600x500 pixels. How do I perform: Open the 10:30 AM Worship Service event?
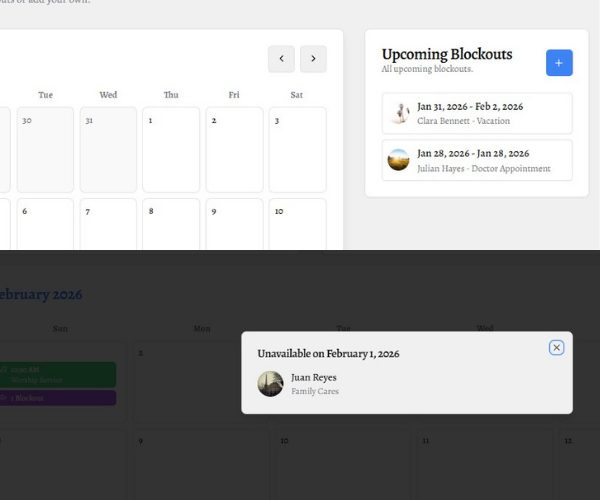pos(60,374)
